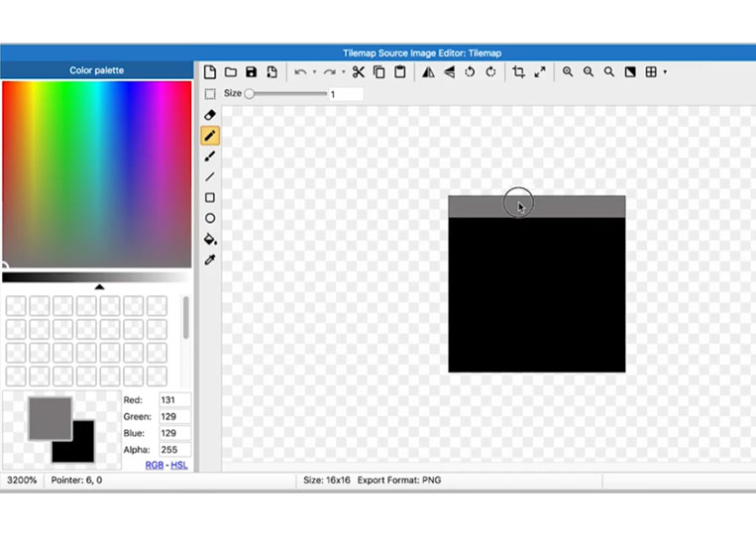756x536 pixels.
Task: Flip the image horizontally
Action: [x=428, y=72]
